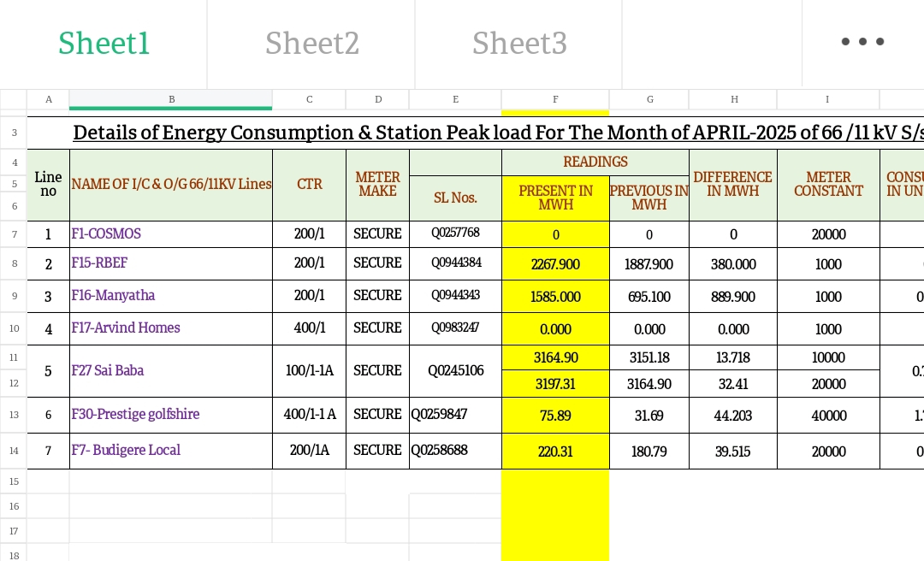The width and height of the screenshot is (924, 561).
Task: Select row 13 header
Action: click(x=14, y=415)
